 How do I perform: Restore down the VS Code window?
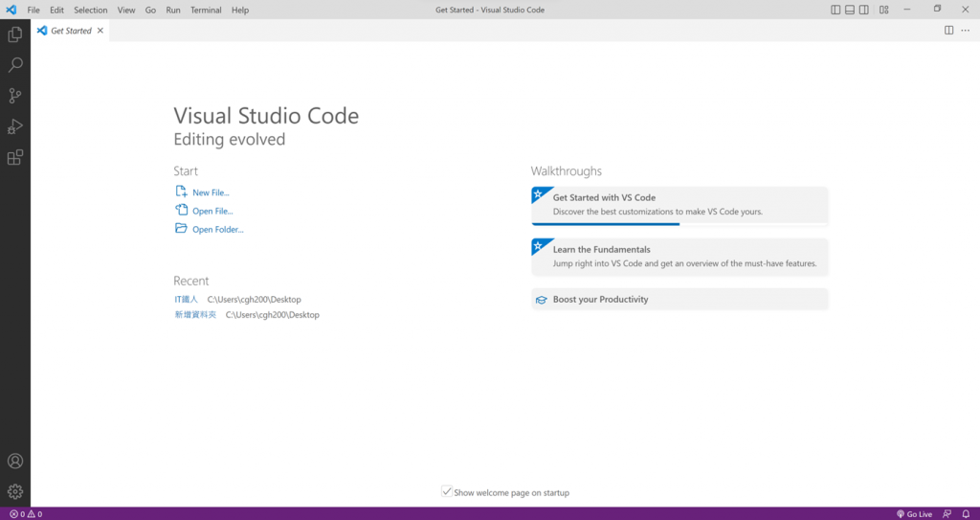(x=937, y=10)
